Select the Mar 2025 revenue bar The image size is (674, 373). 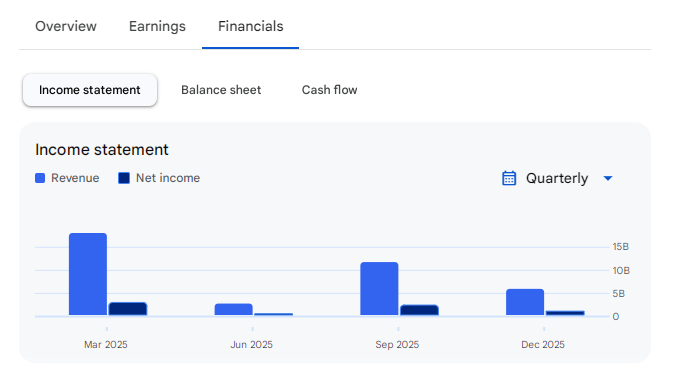click(88, 274)
